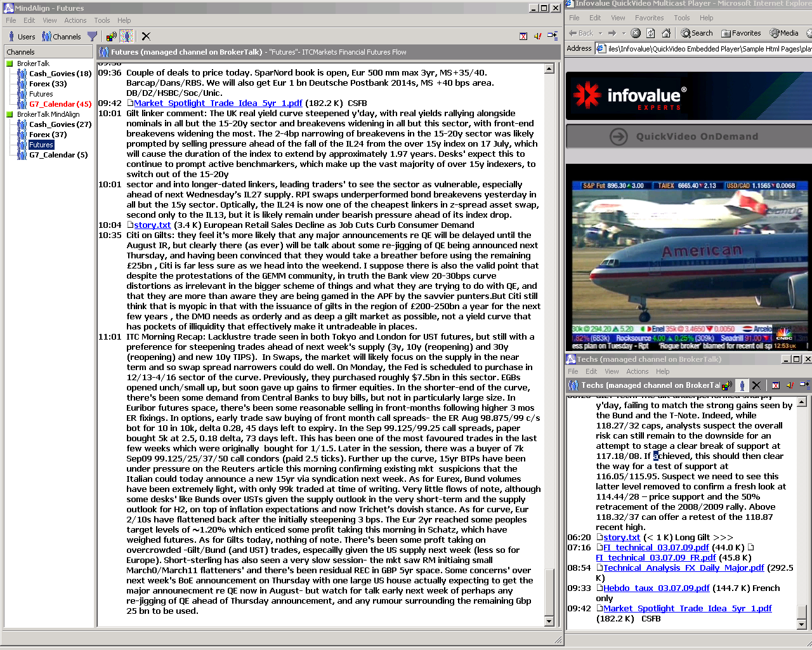The width and height of the screenshot is (812, 650).
Task: Open FI_technical_03.07.09.pdf link in Techs window
Action: coord(656,547)
